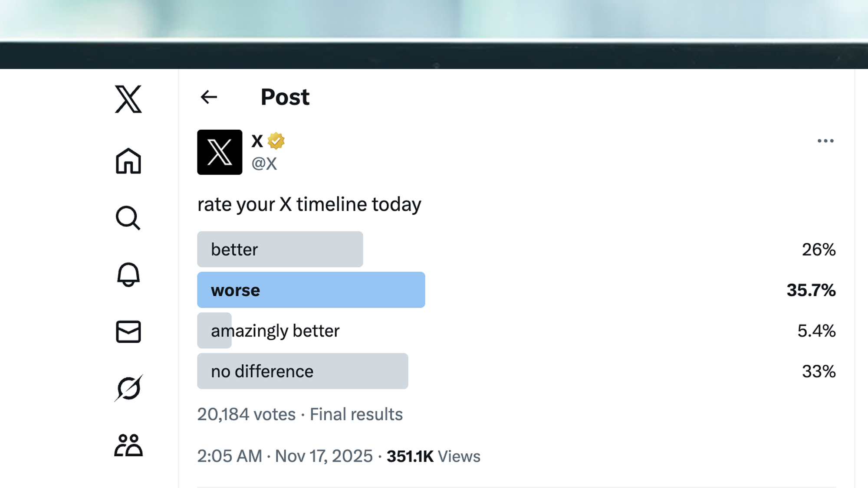Image resolution: width=868 pixels, height=488 pixels.
Task: Select the 'amazingly better' poll option
Action: tap(275, 331)
